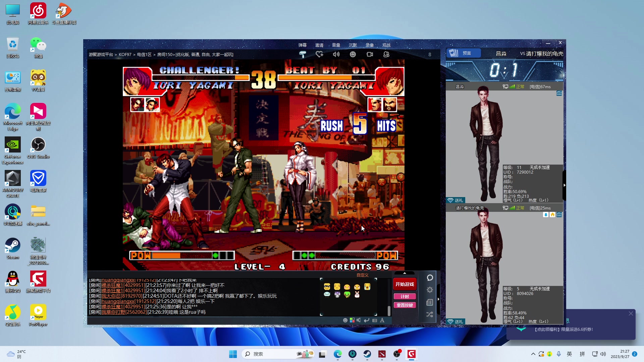The image size is (644, 362).
Task: Select the white rabbit emoji
Action: coord(357,295)
